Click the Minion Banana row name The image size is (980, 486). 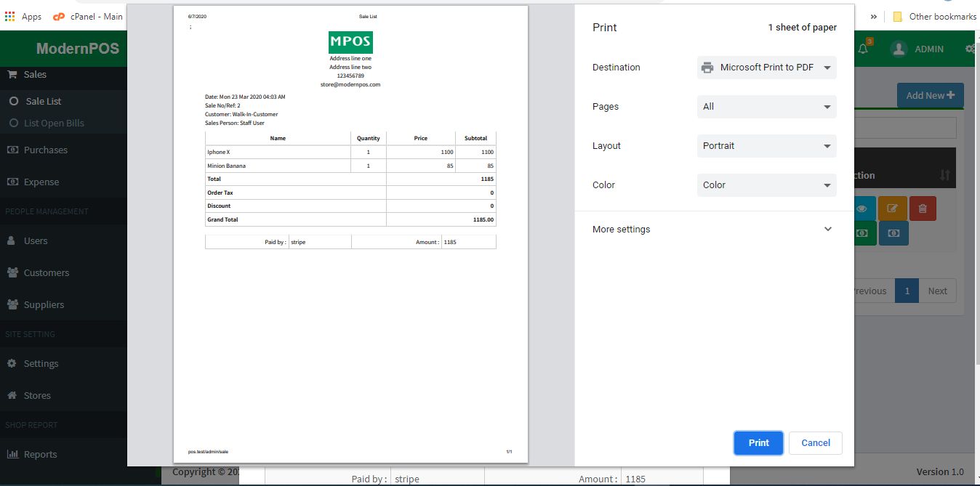(x=226, y=166)
